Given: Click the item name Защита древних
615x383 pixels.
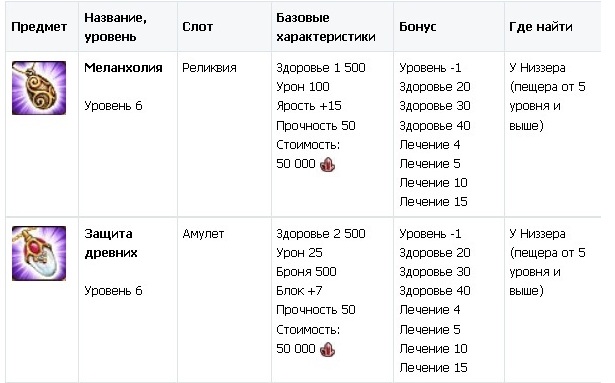Looking at the screenshot, I should (111, 243).
